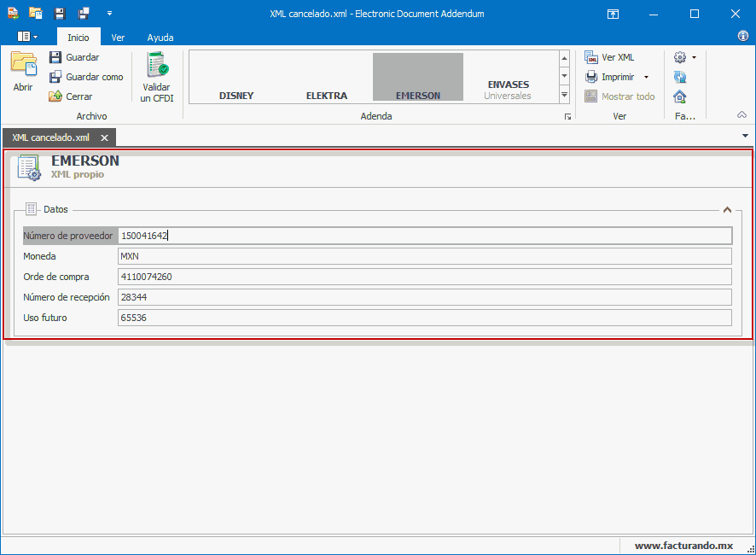
Task: Click the "Número de proveedor" label
Action: (x=68, y=236)
